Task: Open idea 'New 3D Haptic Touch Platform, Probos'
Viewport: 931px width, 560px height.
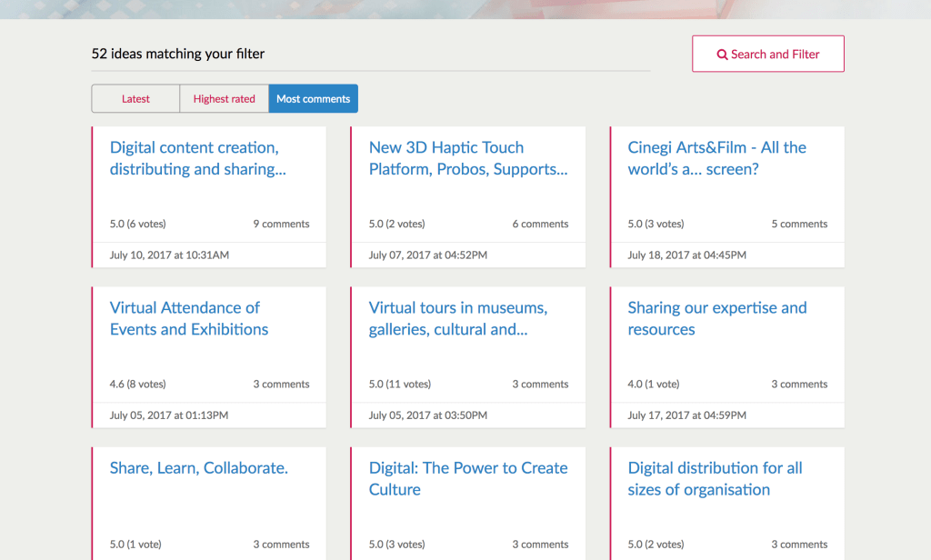Action: [x=468, y=158]
